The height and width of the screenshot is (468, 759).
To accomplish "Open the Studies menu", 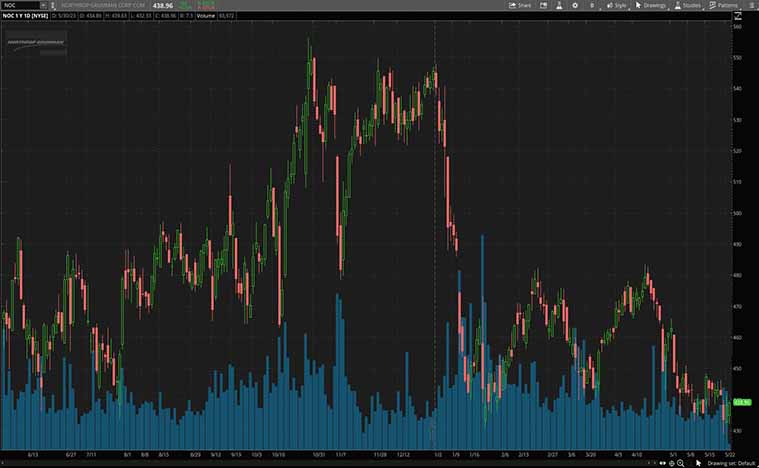I will click(687, 5).
